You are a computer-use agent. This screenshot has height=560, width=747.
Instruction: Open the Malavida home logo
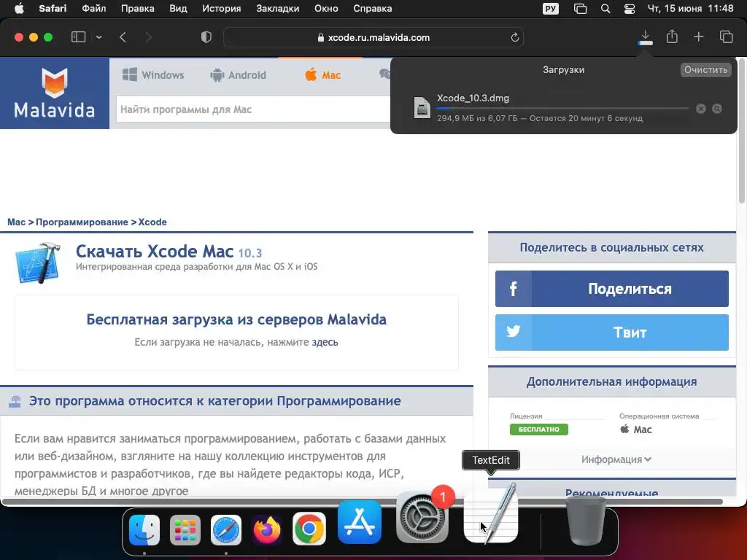pyautogui.click(x=55, y=93)
